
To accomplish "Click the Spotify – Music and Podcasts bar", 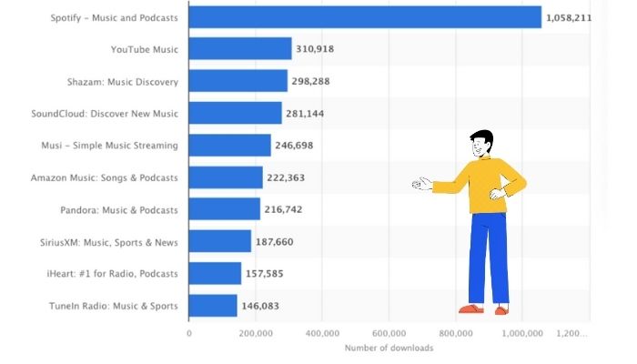I will tap(365, 17).
